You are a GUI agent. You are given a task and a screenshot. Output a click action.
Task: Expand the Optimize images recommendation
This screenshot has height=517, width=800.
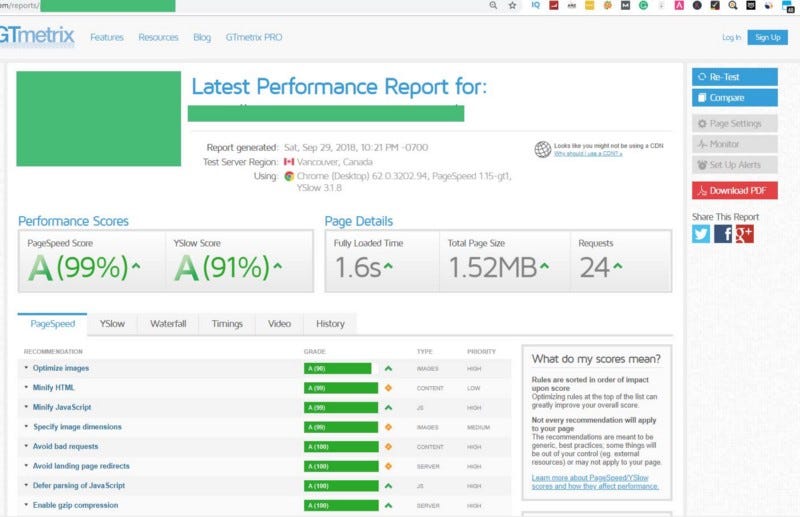(61, 368)
